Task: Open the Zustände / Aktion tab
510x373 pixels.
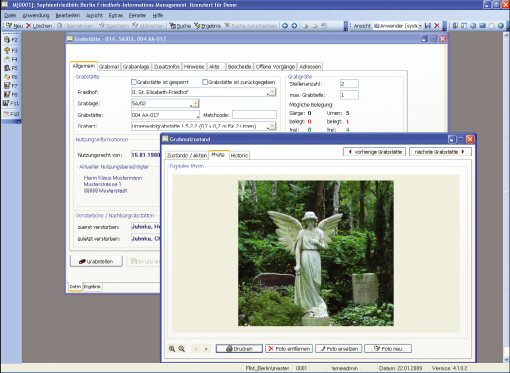Action: coord(187,156)
